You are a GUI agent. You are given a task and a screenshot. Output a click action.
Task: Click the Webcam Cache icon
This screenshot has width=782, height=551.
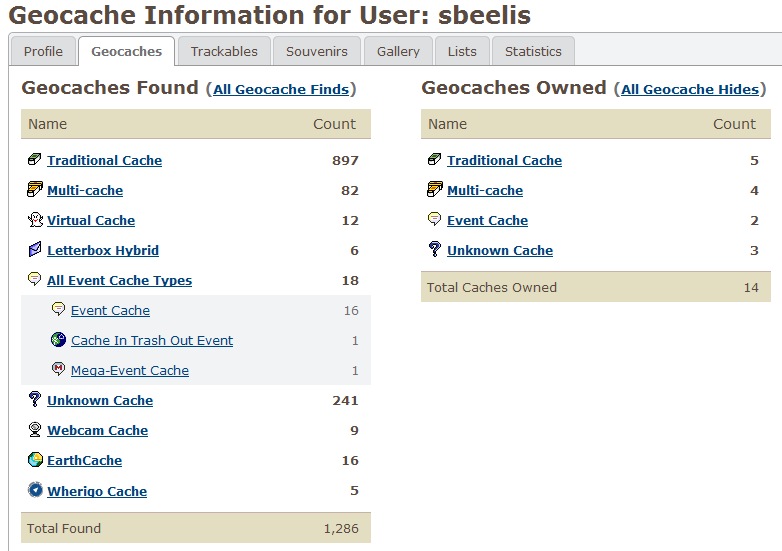pos(35,429)
